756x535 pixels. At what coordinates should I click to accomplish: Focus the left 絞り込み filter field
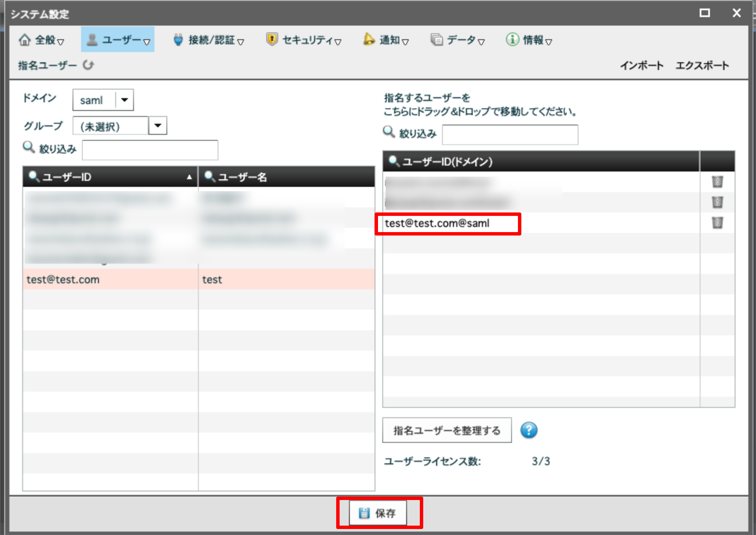150,150
